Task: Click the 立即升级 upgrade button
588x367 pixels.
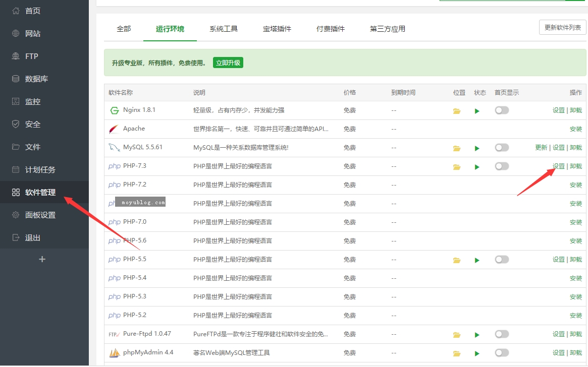Action: [x=228, y=63]
